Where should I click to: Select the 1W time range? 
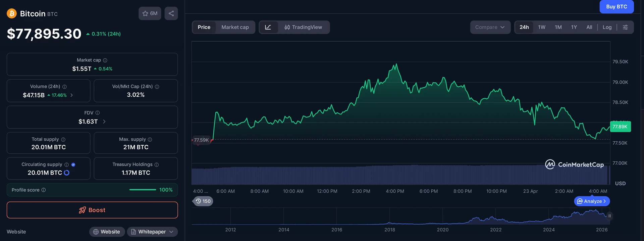[542, 27]
